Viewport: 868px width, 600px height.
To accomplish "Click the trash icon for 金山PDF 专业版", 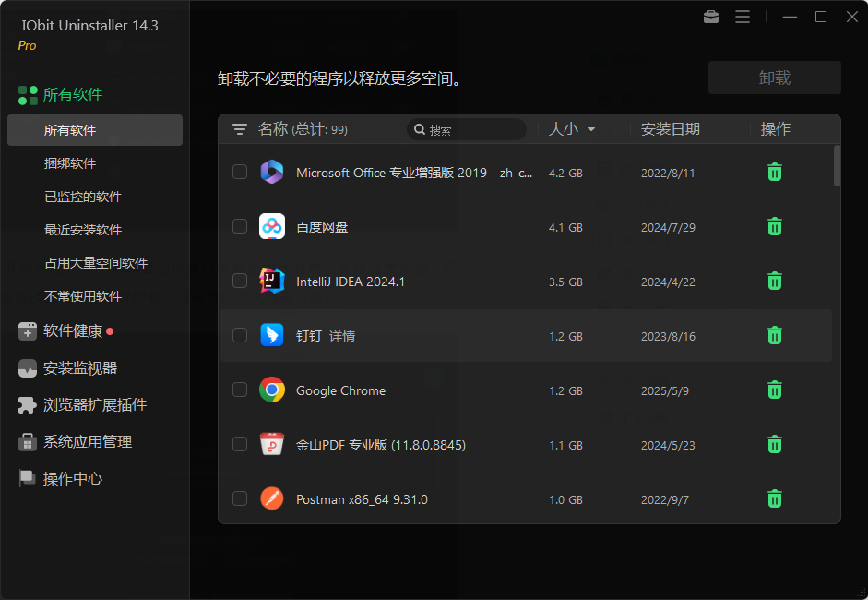I will pyautogui.click(x=775, y=444).
